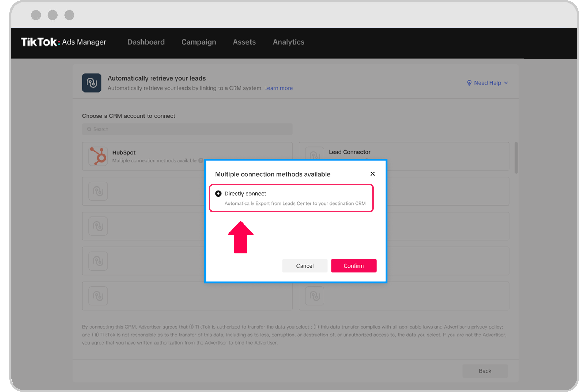Choose the HubSpot CRM card
This screenshot has height=392, width=588.
187,156
